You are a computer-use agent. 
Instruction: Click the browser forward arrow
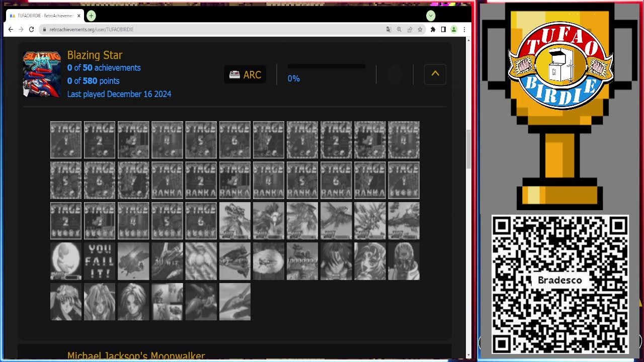coord(21,30)
